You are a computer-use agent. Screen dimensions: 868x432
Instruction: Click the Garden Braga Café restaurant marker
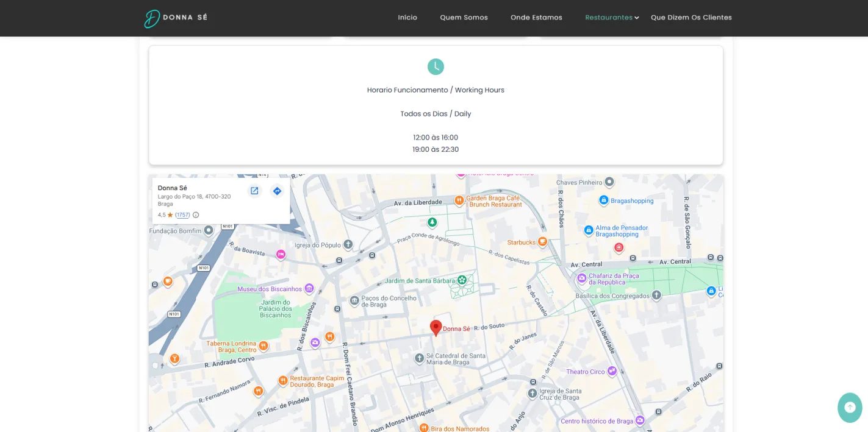point(459,200)
